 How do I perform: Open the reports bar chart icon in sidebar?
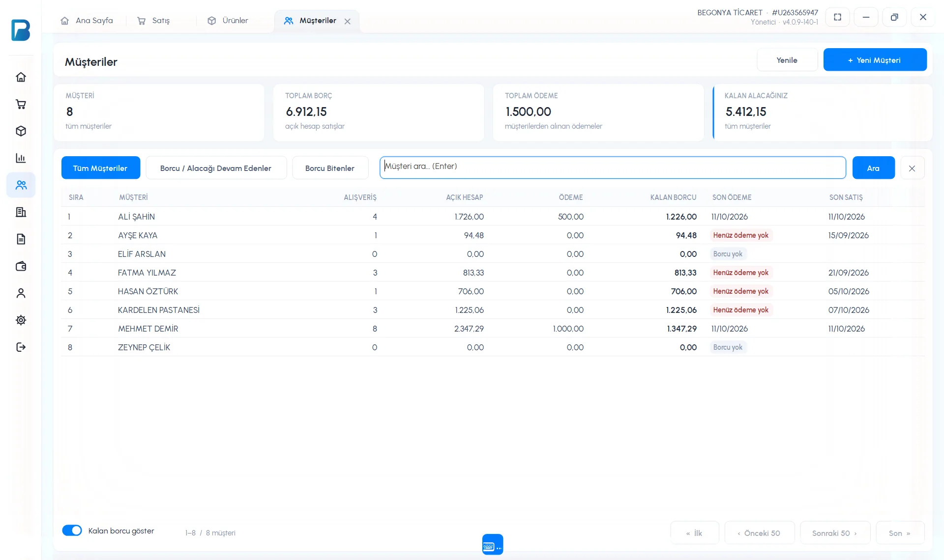coord(21,158)
